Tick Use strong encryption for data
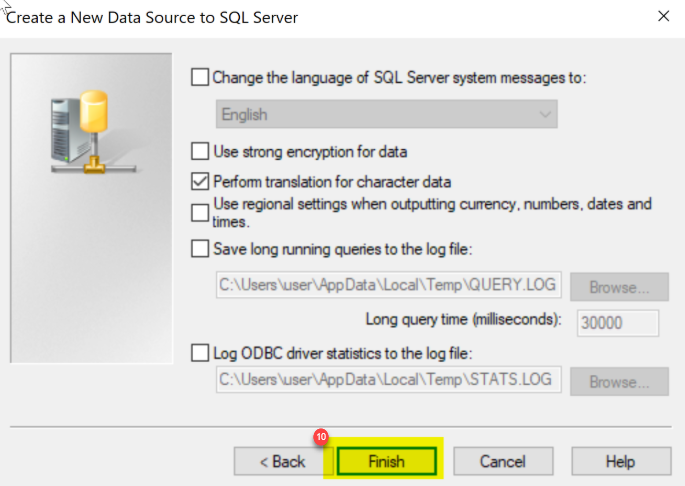The image size is (685, 486). (x=200, y=151)
